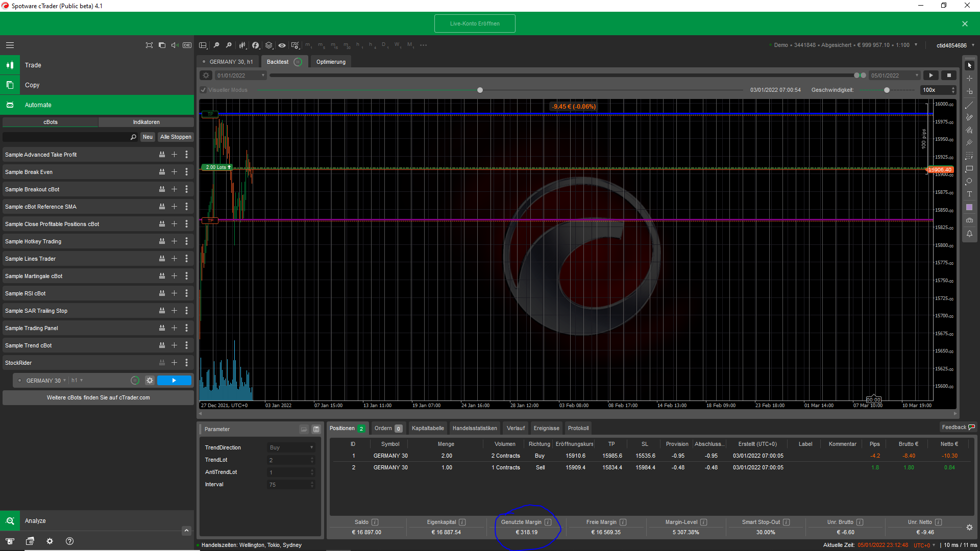Open the GERMANY 30, h1 chart tab
Viewport: 980px width, 551px height.
[x=228, y=62]
